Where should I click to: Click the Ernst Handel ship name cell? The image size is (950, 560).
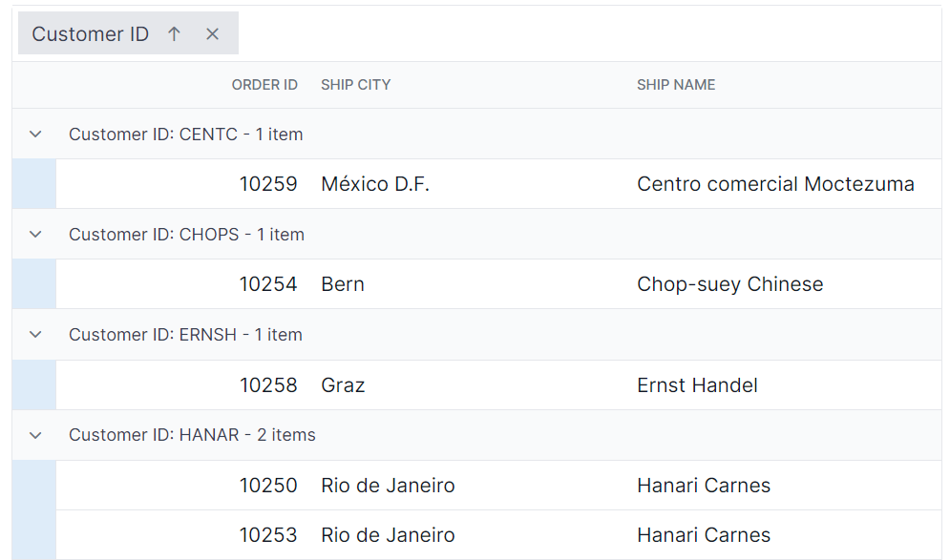697,385
